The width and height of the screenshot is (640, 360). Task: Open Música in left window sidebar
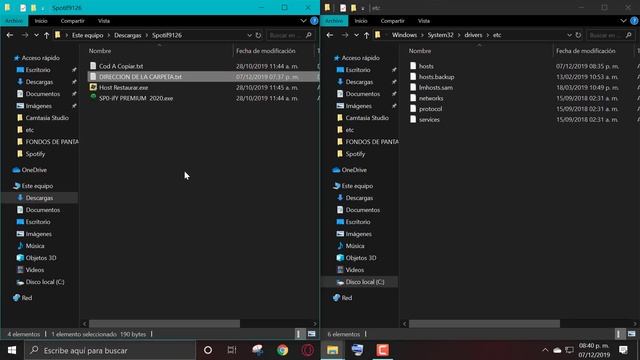click(x=31, y=246)
